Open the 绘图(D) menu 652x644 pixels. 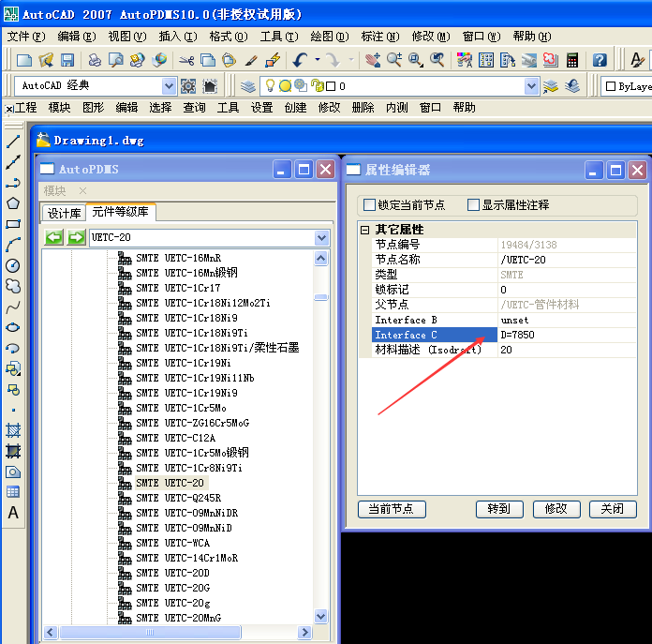pos(330,37)
